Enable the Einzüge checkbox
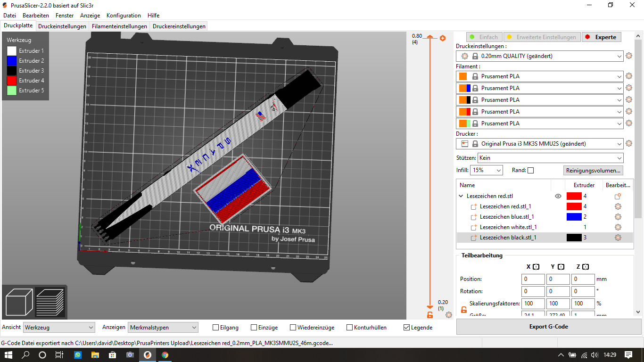This screenshot has width=644, height=362. click(x=254, y=328)
